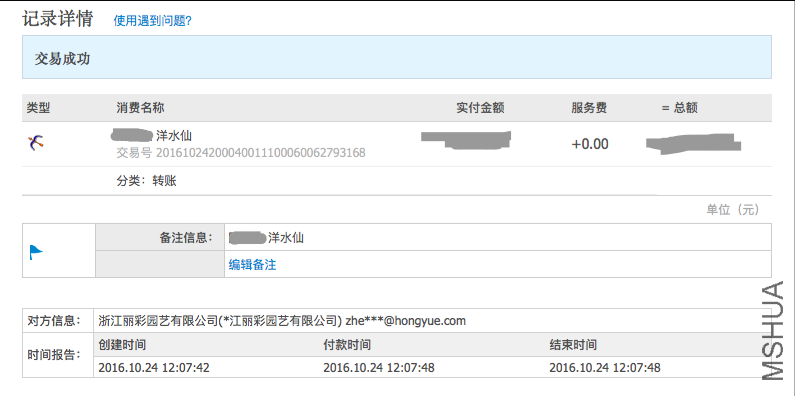Click the Alipay transfer type icon
This screenshot has height=396, width=795.
(35, 143)
